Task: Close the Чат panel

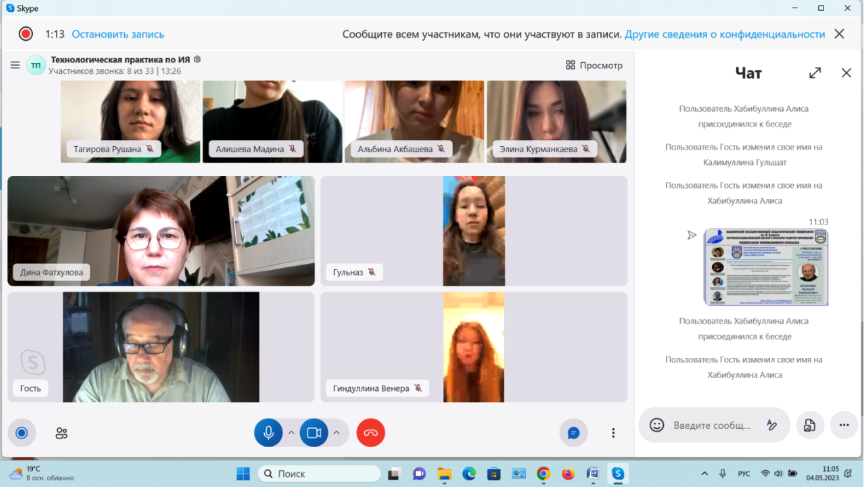Action: (846, 73)
